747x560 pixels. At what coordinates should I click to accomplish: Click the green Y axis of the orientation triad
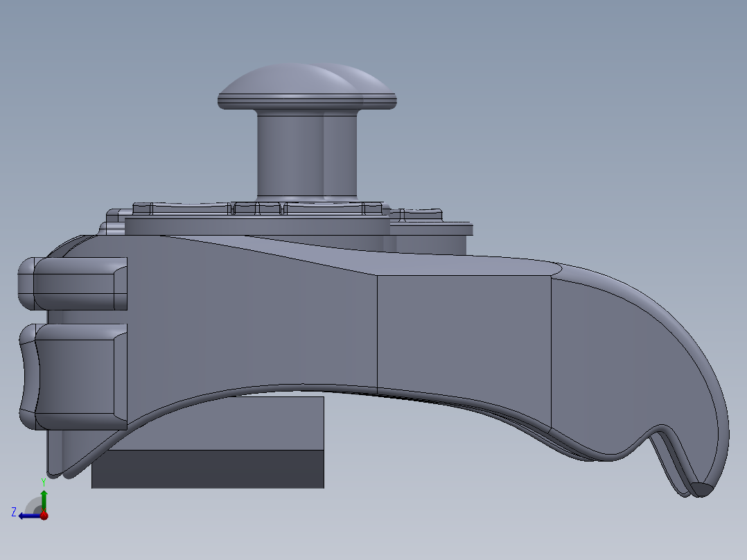(44, 500)
